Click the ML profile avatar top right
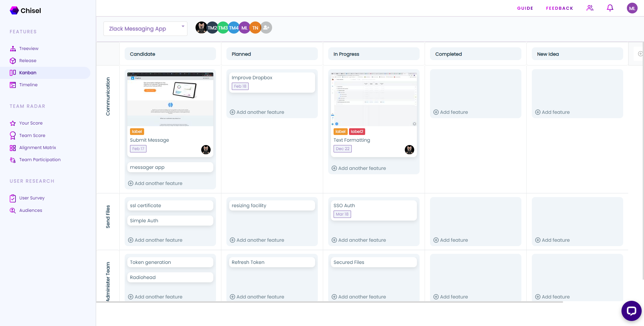This screenshot has height=326, width=644. click(632, 8)
